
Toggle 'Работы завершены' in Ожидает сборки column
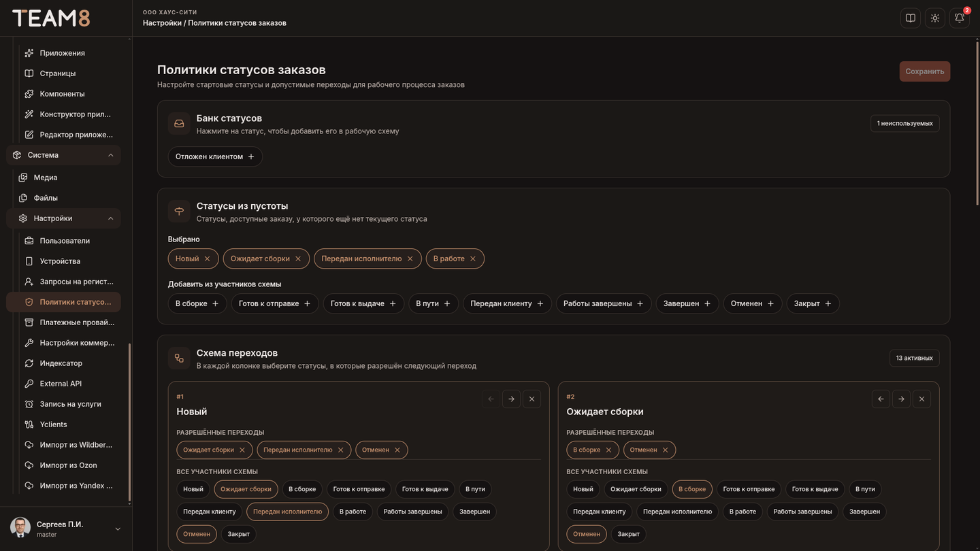(803, 512)
